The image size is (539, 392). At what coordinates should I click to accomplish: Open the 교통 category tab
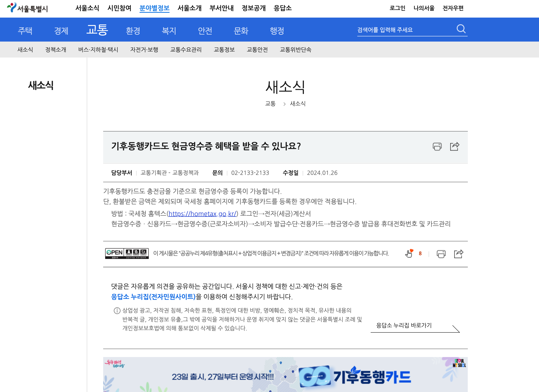tap(97, 30)
